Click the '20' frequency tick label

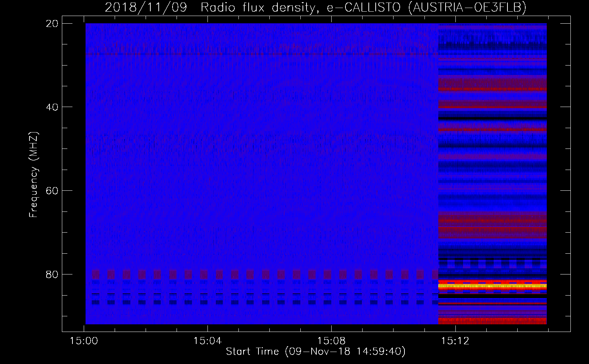coord(52,23)
